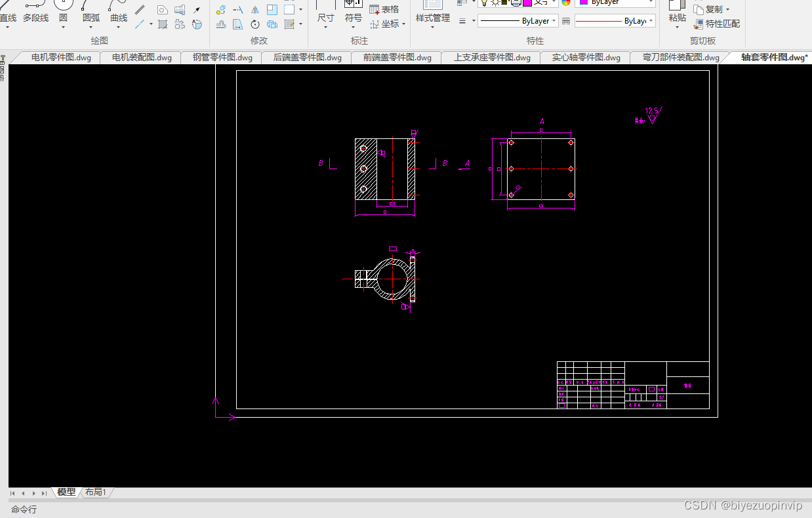
Task: Click the stretch tool icon in 修改
Action: (x=238, y=24)
